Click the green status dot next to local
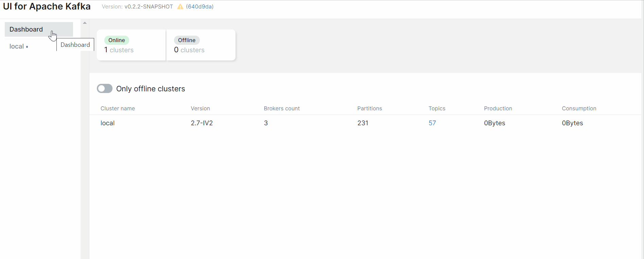Viewport: 644px width, 259px height. (28, 47)
